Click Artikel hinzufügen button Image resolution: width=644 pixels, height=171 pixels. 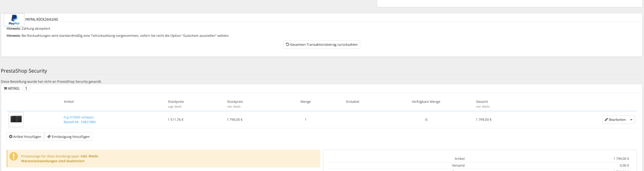[25, 137]
